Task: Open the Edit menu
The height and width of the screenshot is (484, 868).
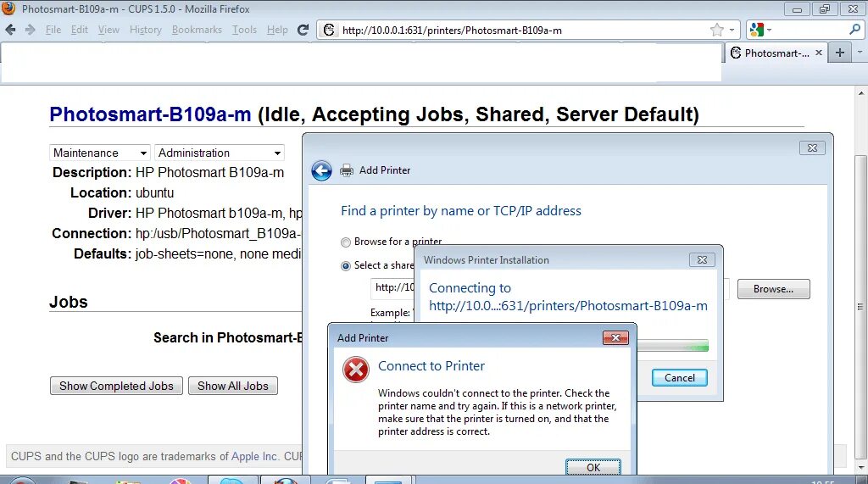Action: click(x=79, y=30)
